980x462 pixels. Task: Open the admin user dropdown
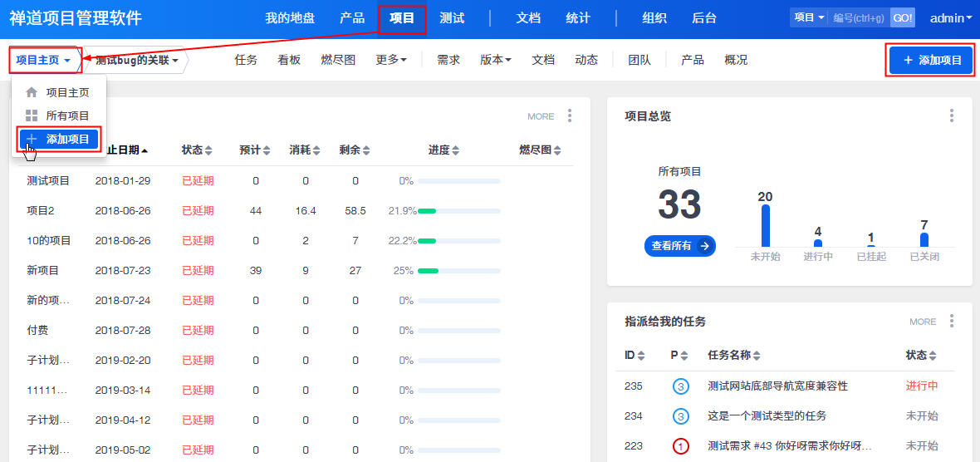click(950, 17)
